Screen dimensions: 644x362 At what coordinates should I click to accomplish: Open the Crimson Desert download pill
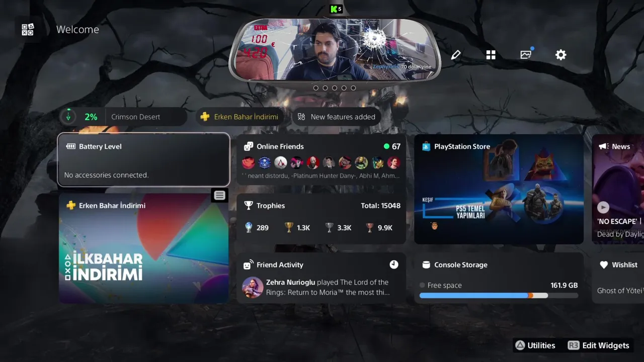(123, 117)
